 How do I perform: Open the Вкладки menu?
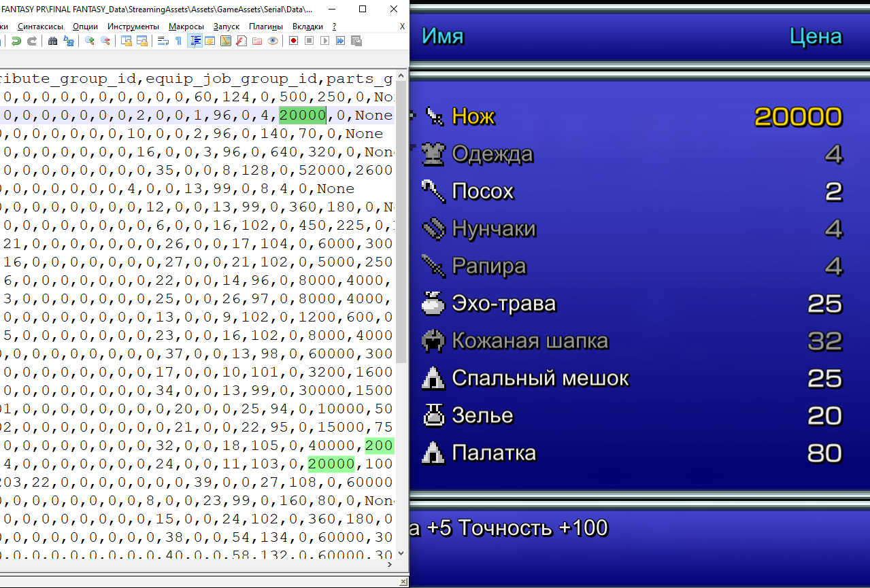307,26
